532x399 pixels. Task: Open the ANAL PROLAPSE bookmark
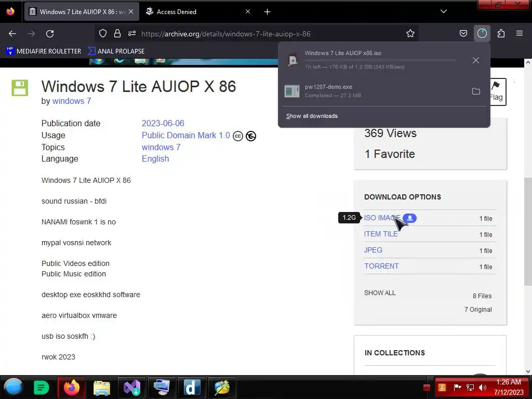116,51
